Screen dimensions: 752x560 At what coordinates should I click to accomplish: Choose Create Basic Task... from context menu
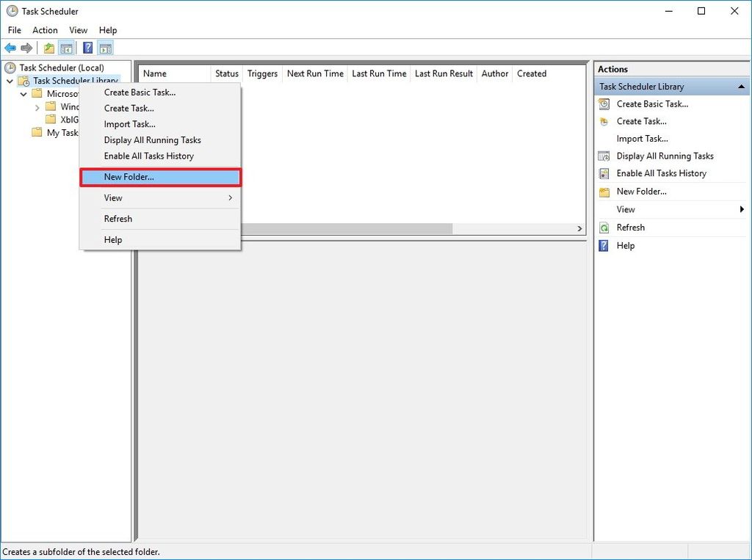pyautogui.click(x=161, y=92)
